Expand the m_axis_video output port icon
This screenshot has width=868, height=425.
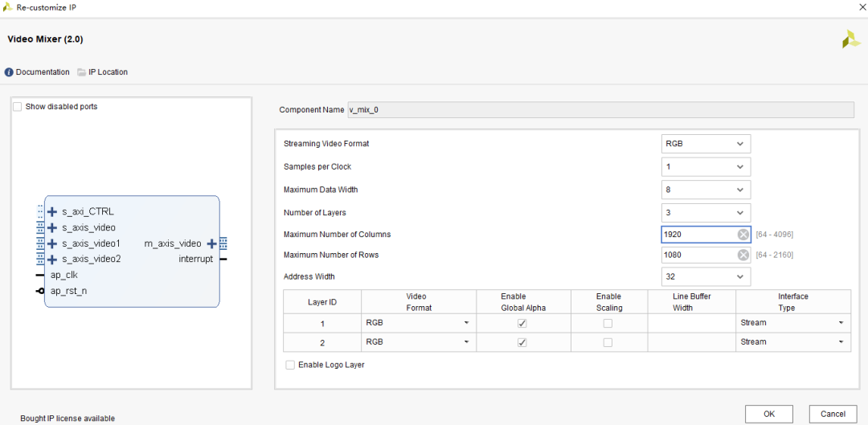click(212, 243)
